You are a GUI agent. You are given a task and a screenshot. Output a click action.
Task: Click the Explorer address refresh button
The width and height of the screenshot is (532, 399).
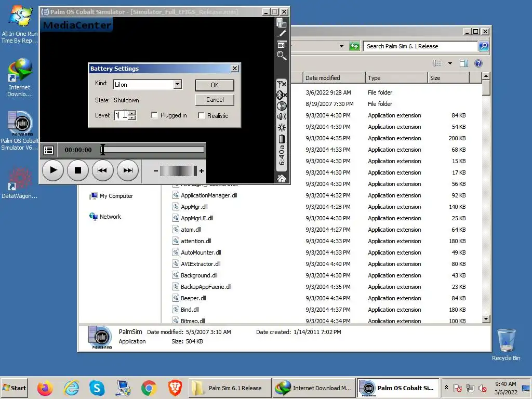click(354, 46)
